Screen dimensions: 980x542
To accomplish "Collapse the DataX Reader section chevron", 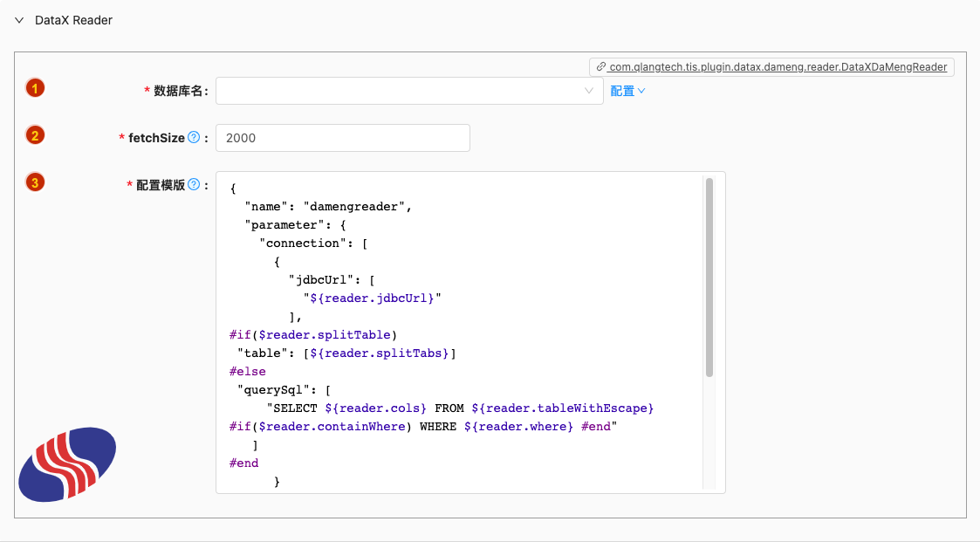I will (x=19, y=20).
